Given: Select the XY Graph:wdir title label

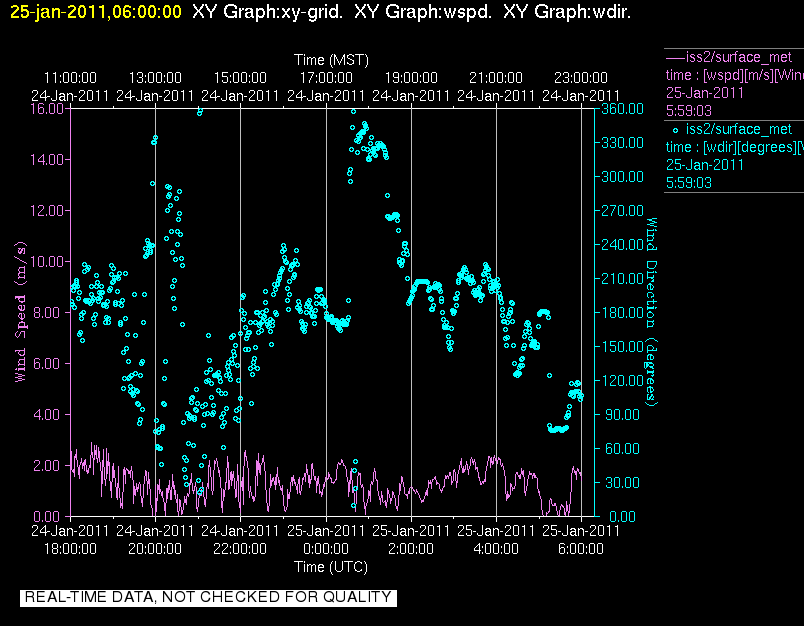Looking at the screenshot, I should click(x=567, y=11).
